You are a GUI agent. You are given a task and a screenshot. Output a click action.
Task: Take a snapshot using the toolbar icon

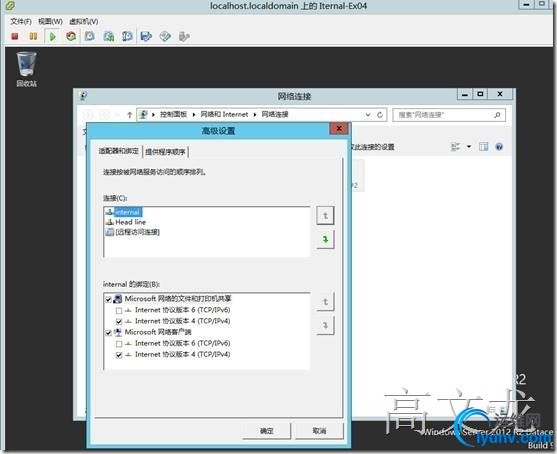(x=90, y=36)
